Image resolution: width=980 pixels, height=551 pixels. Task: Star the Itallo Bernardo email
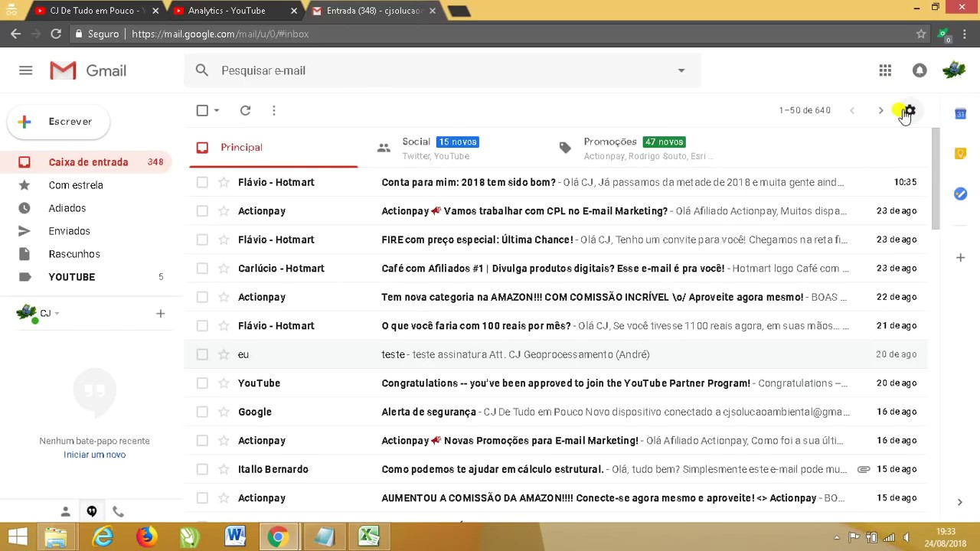tap(224, 469)
